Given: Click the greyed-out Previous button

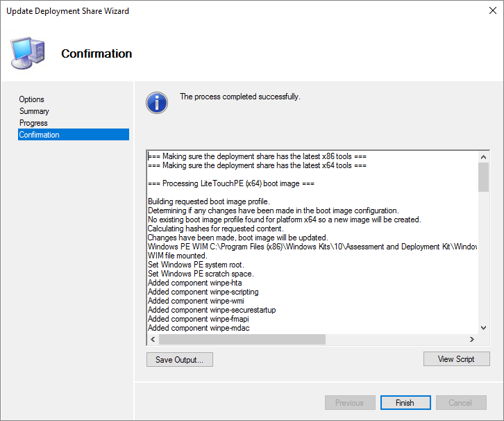Looking at the screenshot, I should (x=349, y=403).
